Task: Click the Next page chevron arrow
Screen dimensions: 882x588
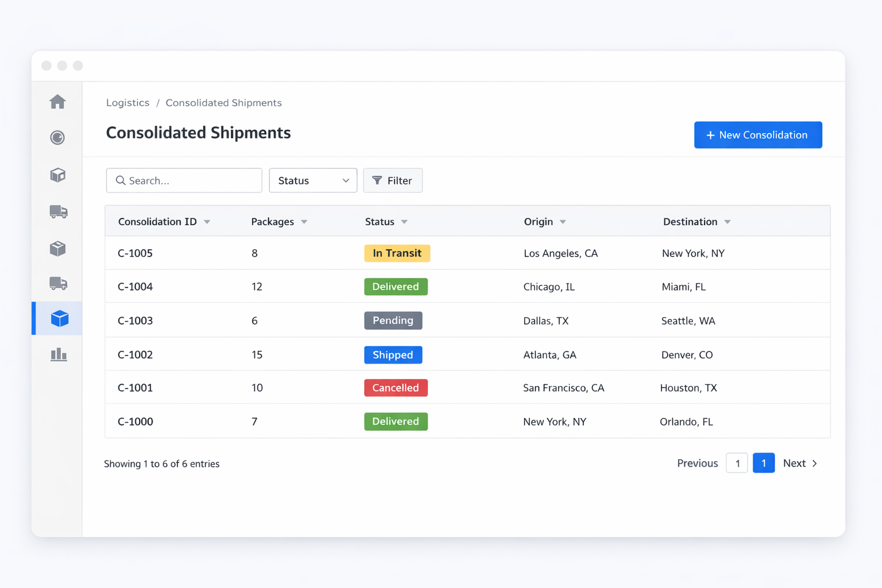Action: (815, 463)
